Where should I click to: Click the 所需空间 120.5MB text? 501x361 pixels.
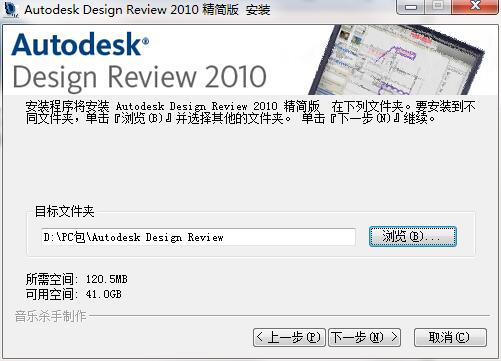[77, 279]
